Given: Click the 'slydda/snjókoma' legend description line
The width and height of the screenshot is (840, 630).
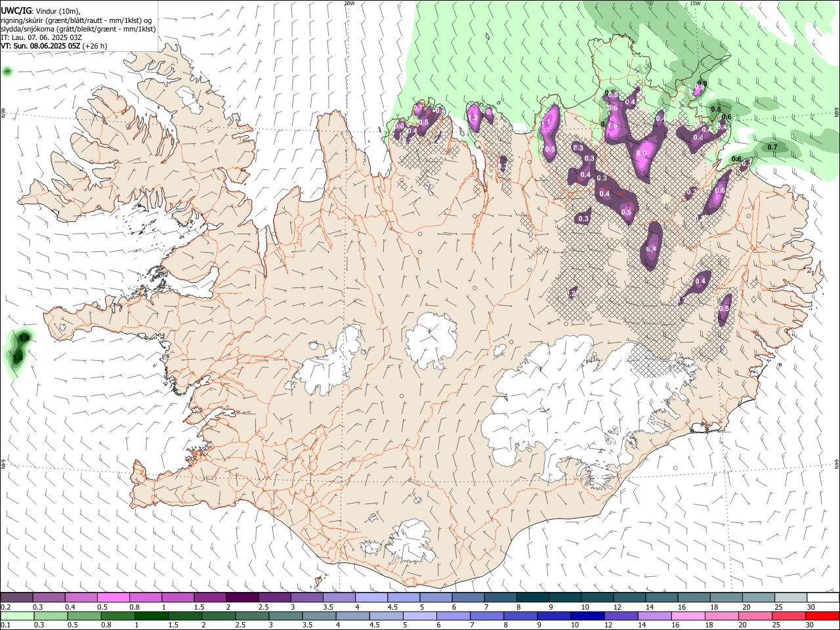Looking at the screenshot, I should click(78, 29).
